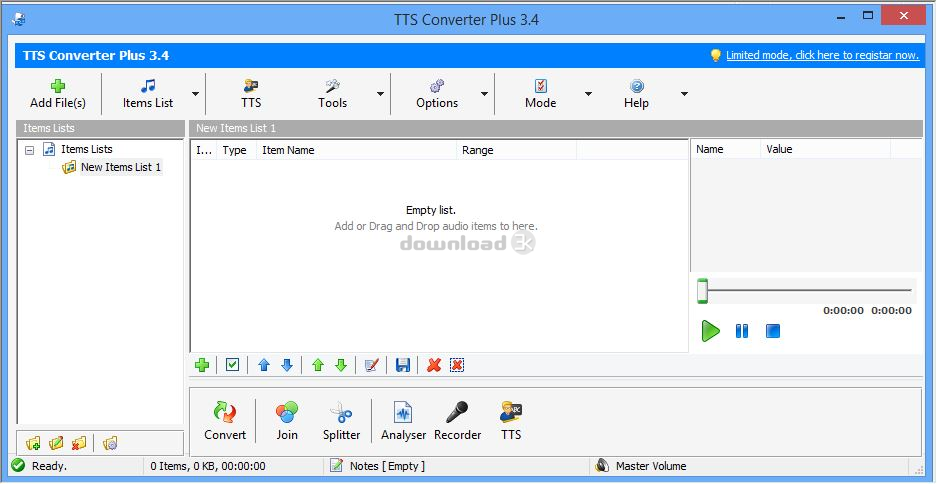
Task: Click the blue Pause button
Action: click(x=742, y=331)
